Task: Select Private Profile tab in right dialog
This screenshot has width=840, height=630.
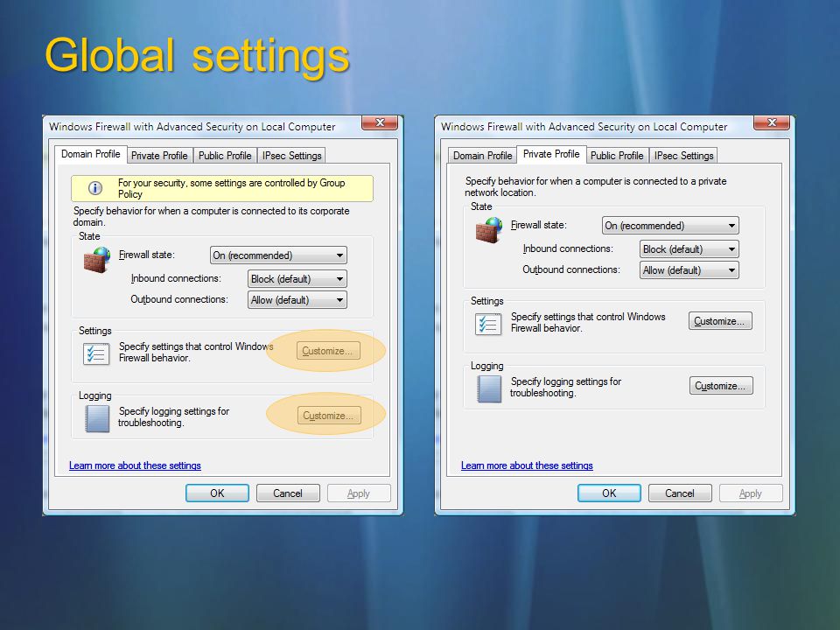Action: 551,154
